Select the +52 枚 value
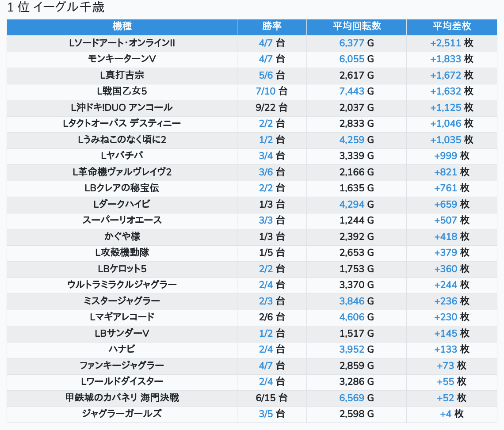The height and width of the screenshot is (430, 504). 451,398
